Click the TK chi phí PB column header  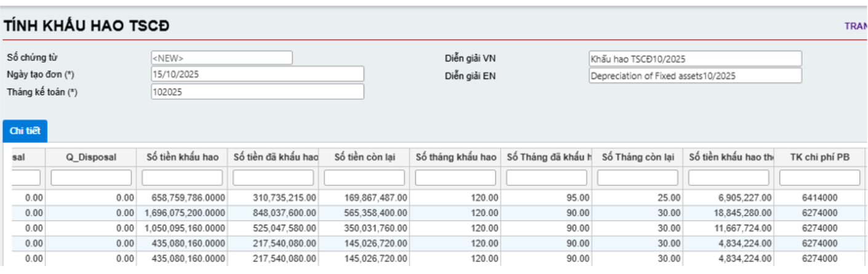coord(819,158)
